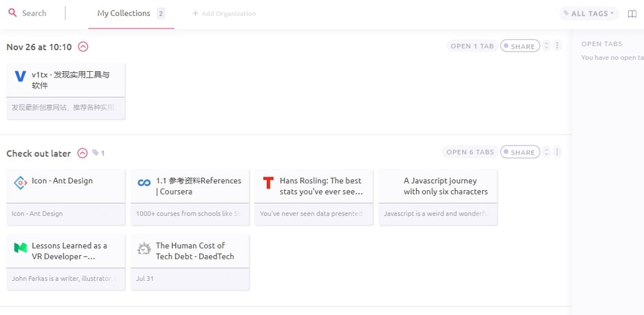Open the ALL TAGS dropdown
Image resolution: width=644 pixels, height=315 pixels.
[x=589, y=13]
